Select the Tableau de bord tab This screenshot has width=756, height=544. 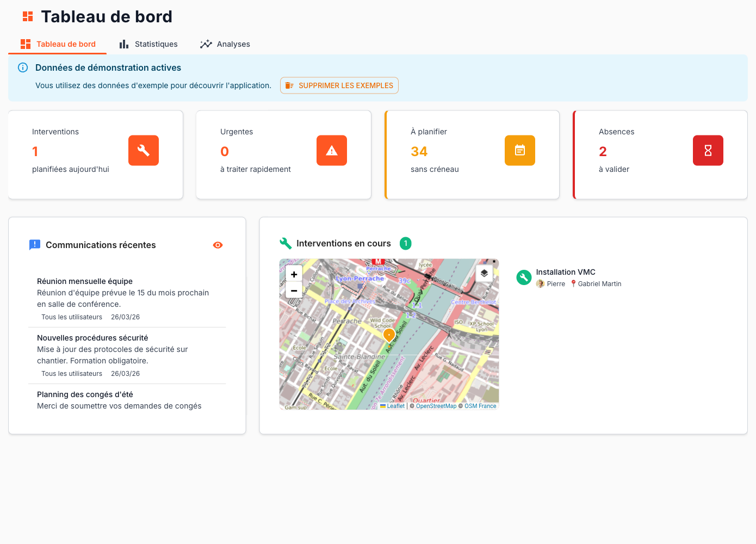click(x=58, y=44)
